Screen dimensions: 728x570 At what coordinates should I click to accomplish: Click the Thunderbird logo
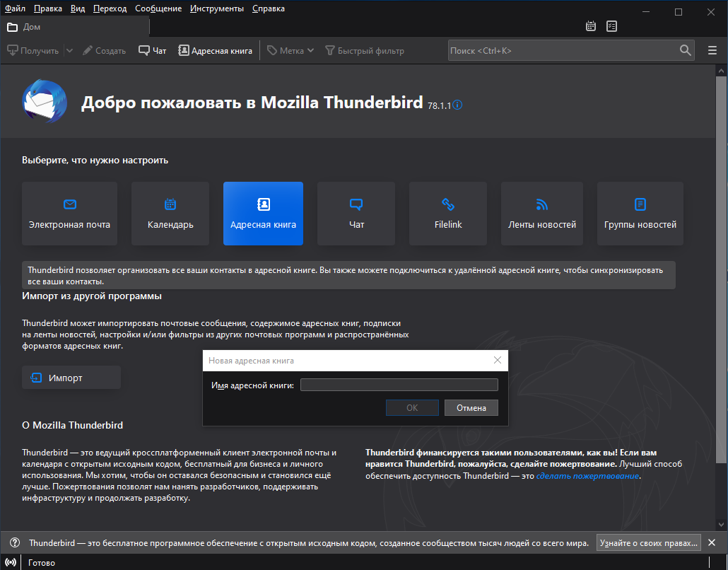pyautogui.click(x=45, y=102)
